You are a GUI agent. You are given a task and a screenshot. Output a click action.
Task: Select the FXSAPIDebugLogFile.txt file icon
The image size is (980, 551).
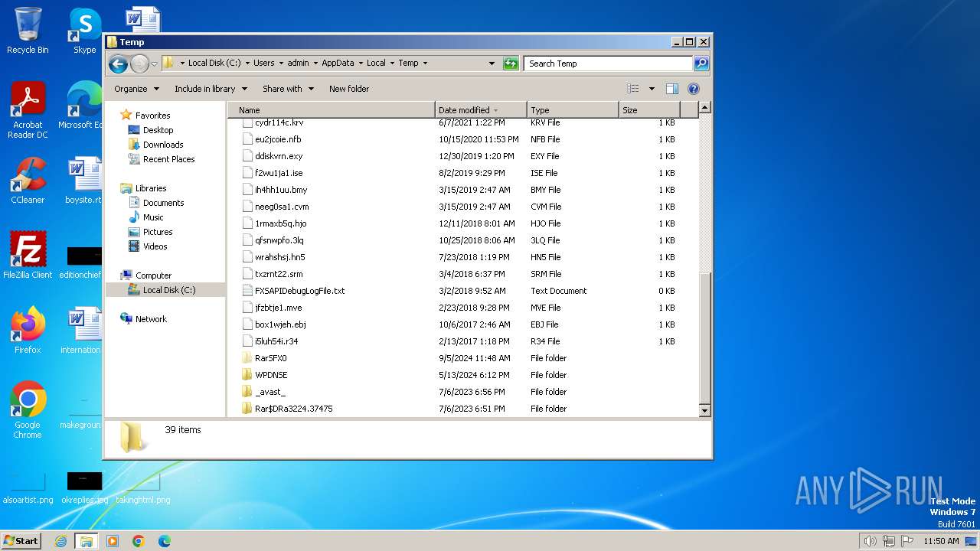pos(247,291)
